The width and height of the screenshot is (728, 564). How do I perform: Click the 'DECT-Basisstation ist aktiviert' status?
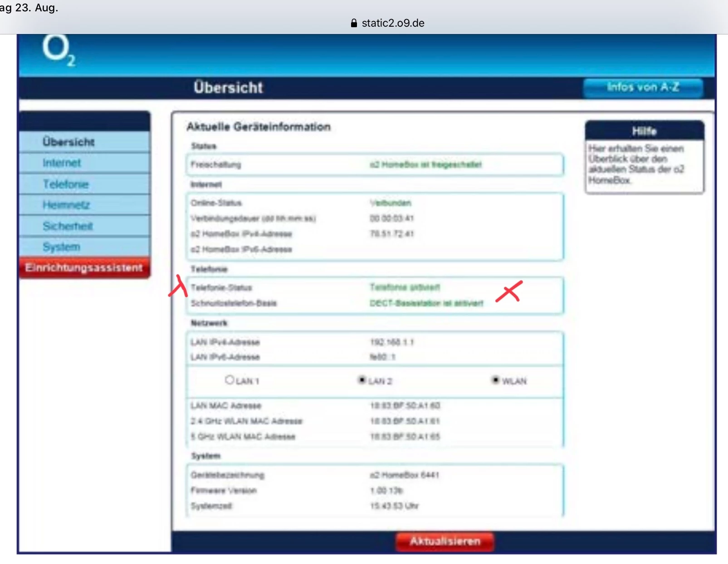427,303
